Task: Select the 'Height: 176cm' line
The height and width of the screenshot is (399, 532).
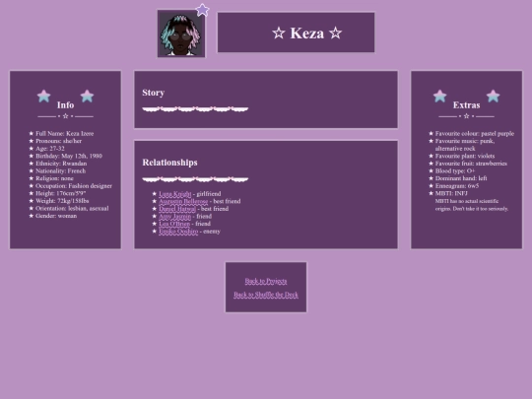Action: [x=60, y=193]
